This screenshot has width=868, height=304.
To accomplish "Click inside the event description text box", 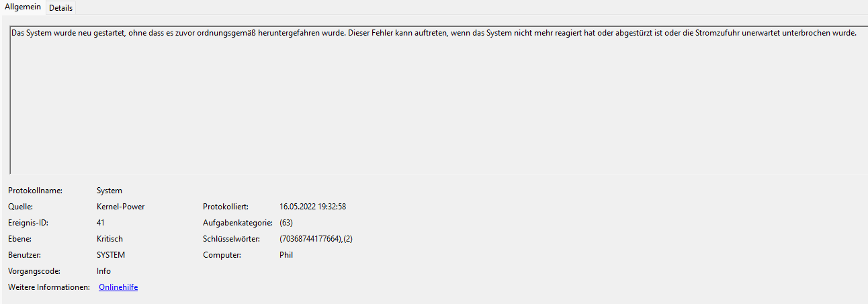I will tap(439, 99).
